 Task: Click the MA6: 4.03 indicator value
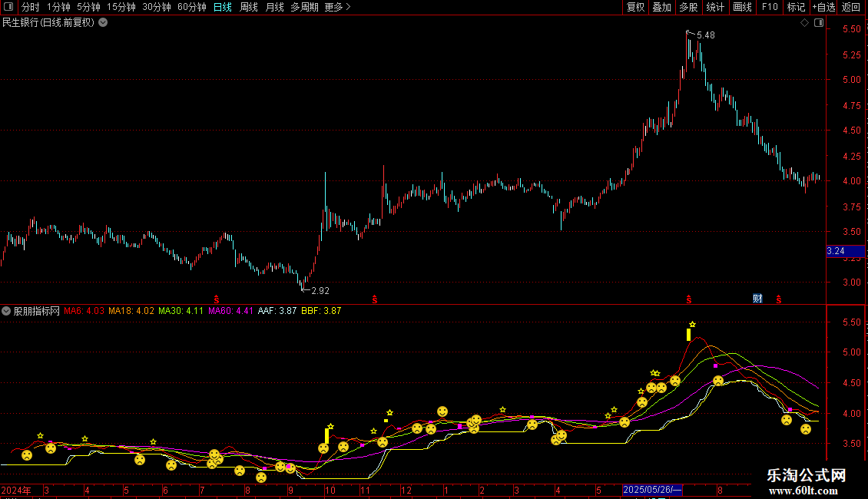pyautogui.click(x=84, y=311)
